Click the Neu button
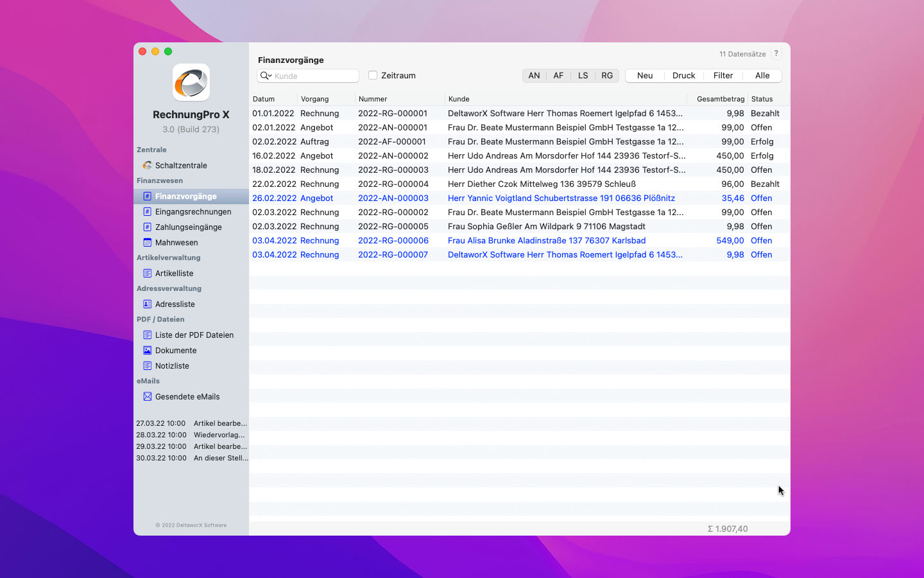This screenshot has height=578, width=924. coord(645,75)
